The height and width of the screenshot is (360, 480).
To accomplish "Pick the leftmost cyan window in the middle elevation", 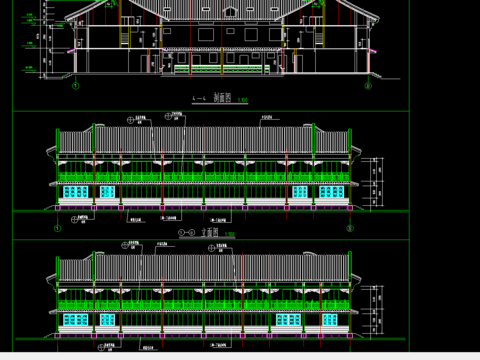I will click(x=76, y=192).
